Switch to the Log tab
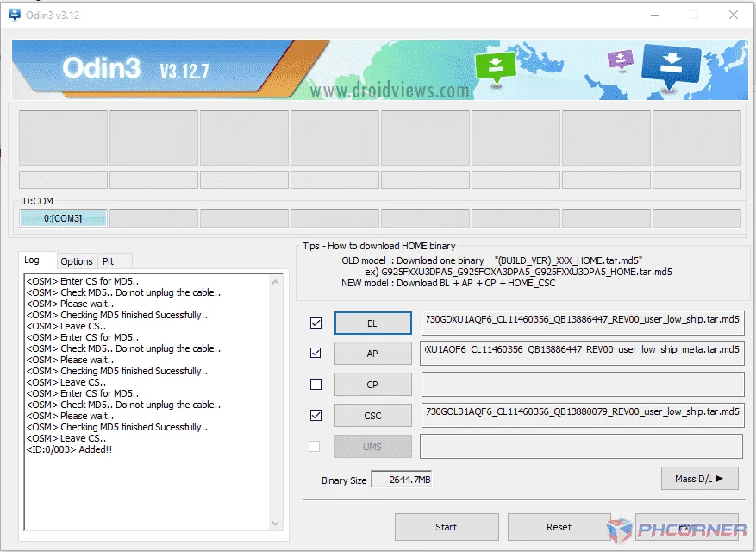Image resolution: width=756 pixels, height=552 pixels. tap(32, 260)
